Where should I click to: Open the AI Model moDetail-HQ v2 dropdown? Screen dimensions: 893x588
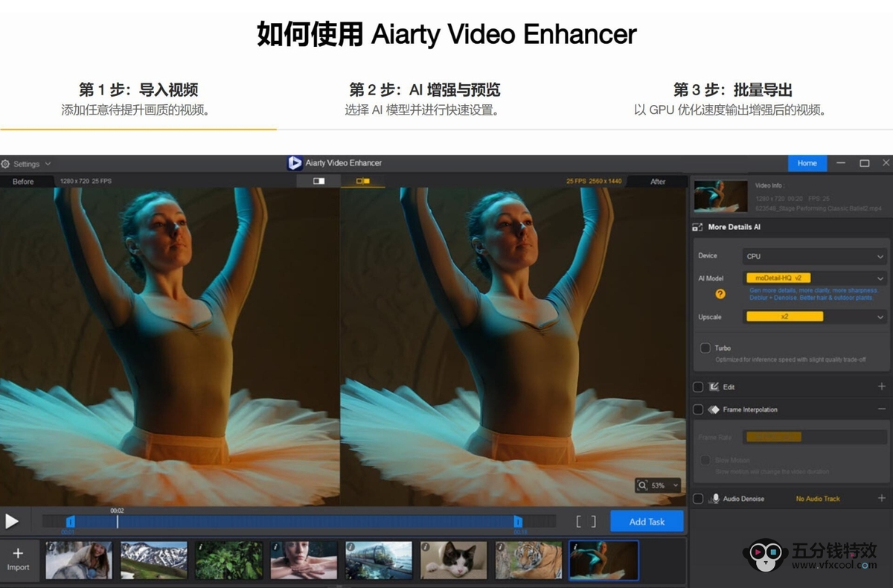click(x=815, y=278)
